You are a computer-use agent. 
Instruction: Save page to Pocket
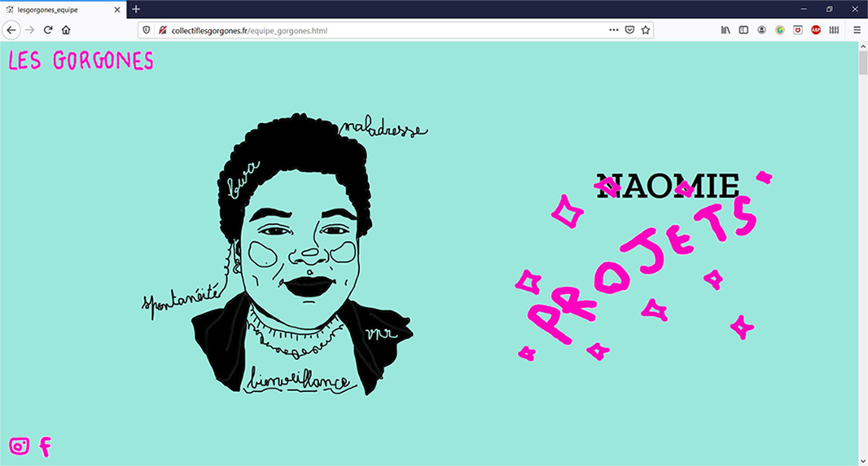click(629, 30)
